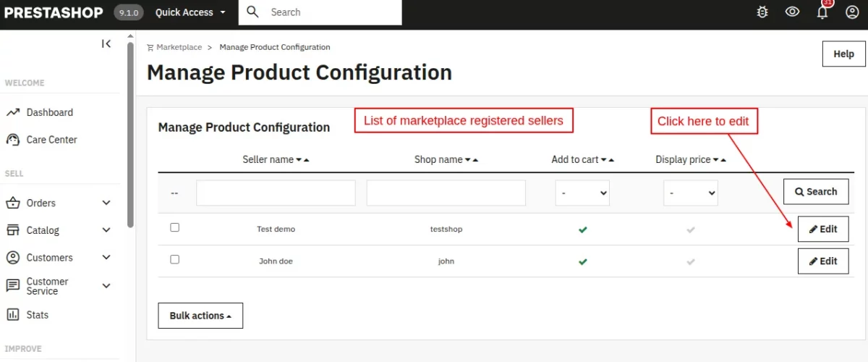Expand the Quick Access menu
The height and width of the screenshot is (362, 868).
click(190, 12)
